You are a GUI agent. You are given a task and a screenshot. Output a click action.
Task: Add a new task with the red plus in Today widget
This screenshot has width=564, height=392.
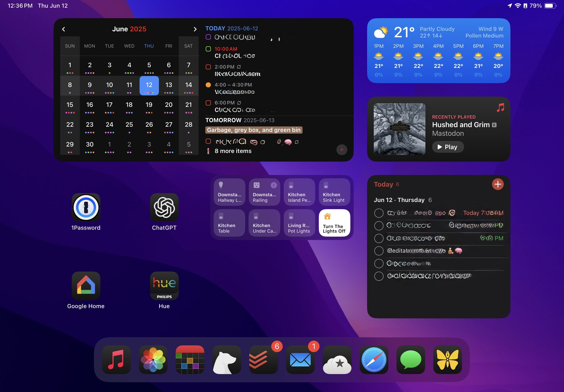pyautogui.click(x=498, y=184)
